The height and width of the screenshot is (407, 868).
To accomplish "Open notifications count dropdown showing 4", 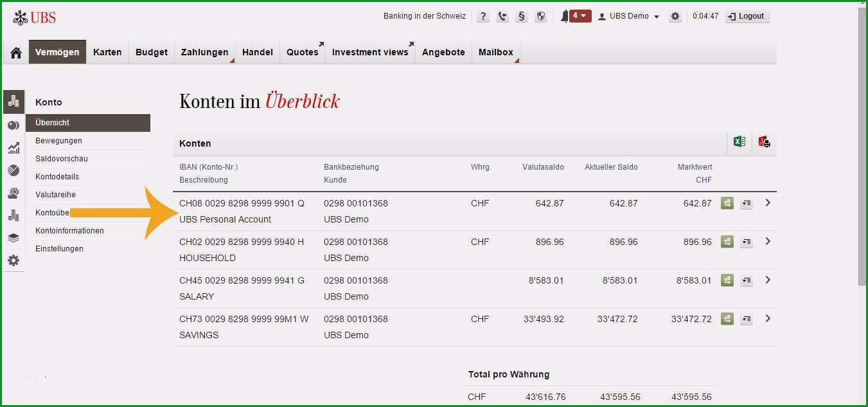I will (580, 16).
